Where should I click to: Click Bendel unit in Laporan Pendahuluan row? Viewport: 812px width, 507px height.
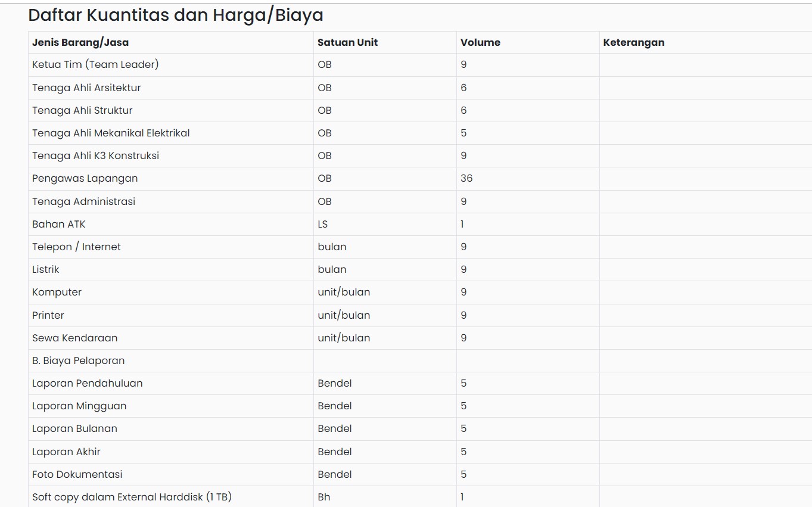click(335, 383)
